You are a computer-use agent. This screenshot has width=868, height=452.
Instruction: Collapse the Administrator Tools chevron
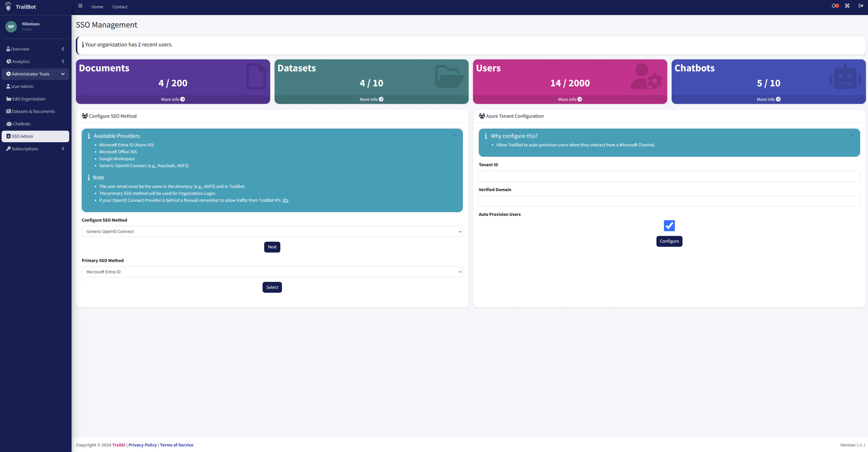click(x=63, y=74)
